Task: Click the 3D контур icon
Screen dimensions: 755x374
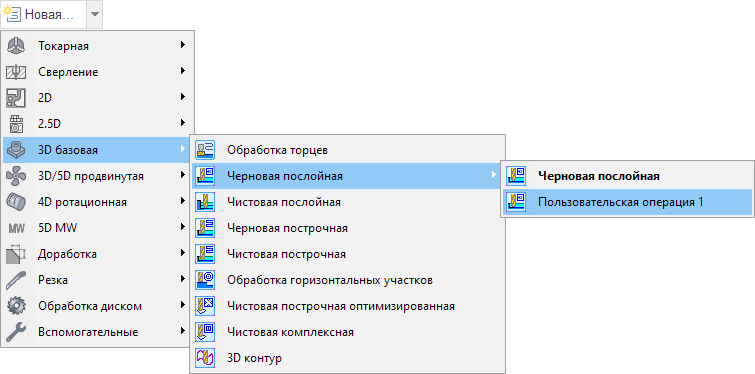Action: coord(205,358)
